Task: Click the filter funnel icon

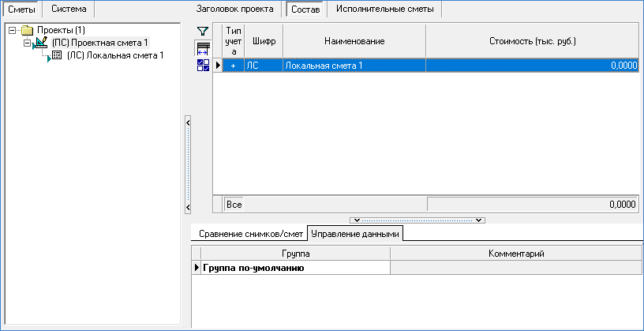Action: (202, 32)
